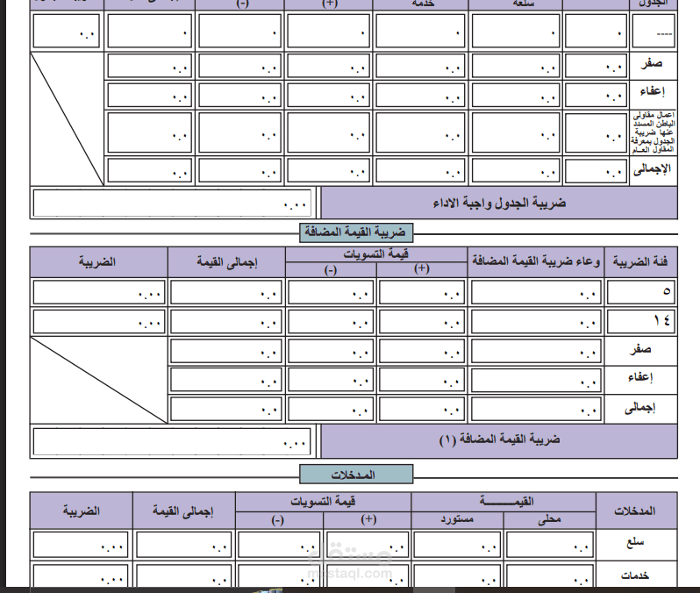Viewport: 700px width, 593px height.
Task: Click the ضريبة القيمة المضافة section title box
Action: (356, 232)
